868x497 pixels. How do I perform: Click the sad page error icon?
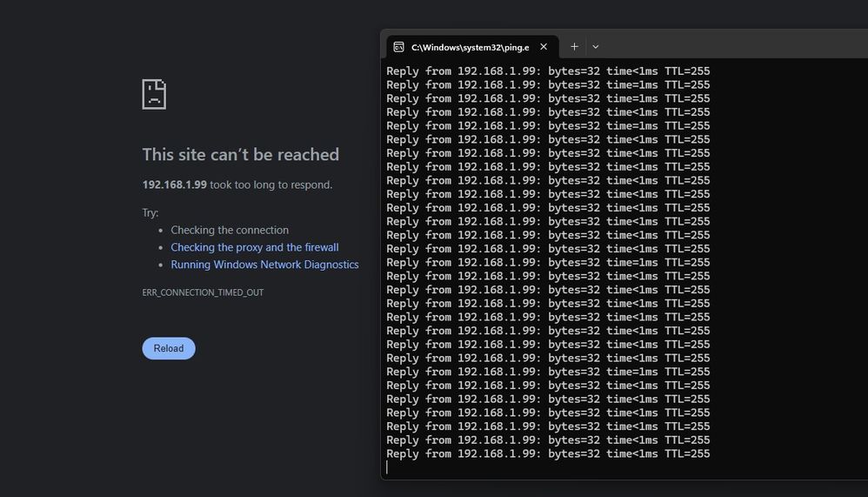point(154,94)
